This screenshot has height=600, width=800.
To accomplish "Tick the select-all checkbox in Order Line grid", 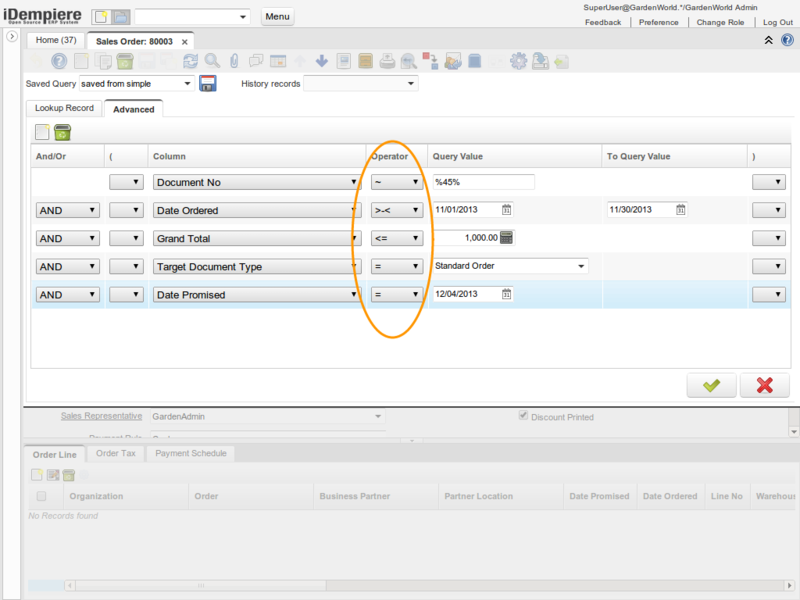I will pyautogui.click(x=42, y=496).
